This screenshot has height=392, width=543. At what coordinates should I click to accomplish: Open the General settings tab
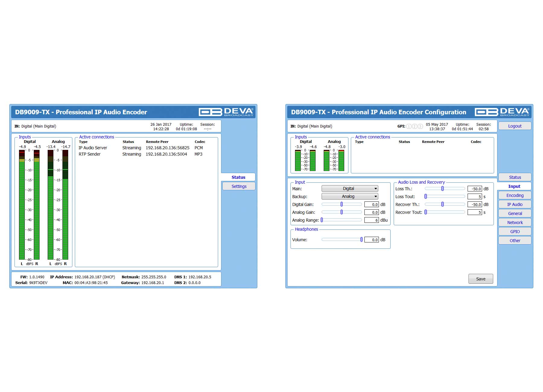click(x=515, y=213)
